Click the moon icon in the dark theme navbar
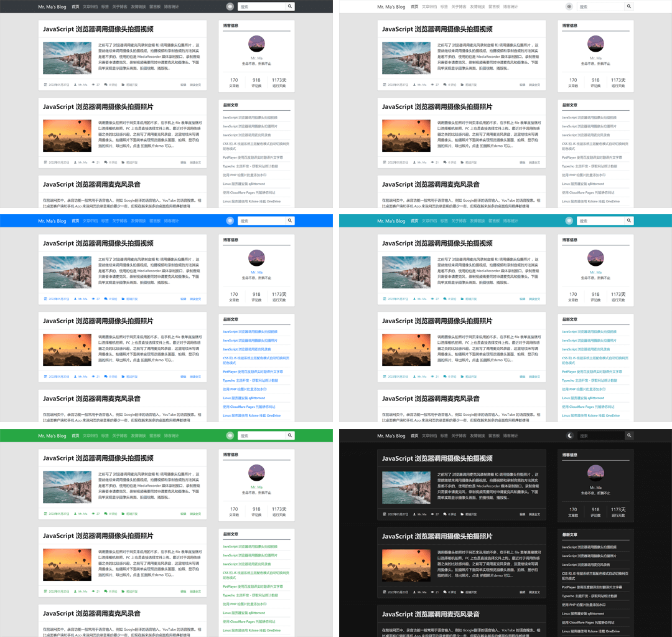This screenshot has height=637, width=672. (x=570, y=435)
